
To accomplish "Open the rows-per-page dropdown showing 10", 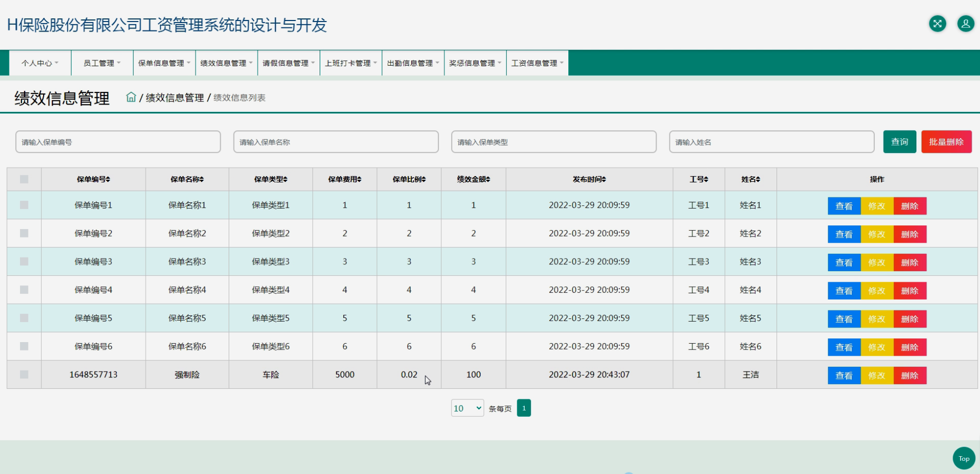I will pos(467,408).
